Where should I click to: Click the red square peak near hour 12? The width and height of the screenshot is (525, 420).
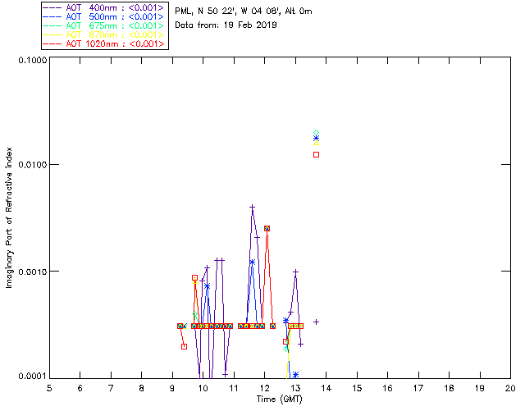tap(267, 229)
